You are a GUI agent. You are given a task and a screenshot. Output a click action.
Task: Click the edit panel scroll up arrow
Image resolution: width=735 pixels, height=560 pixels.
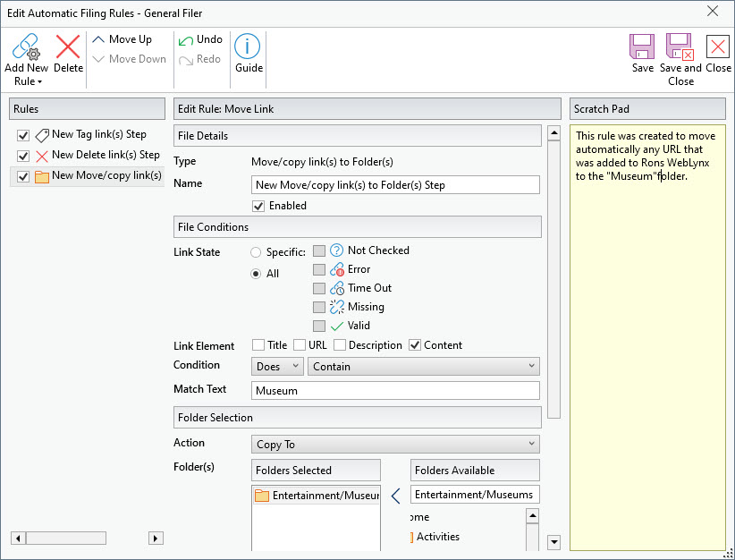553,133
